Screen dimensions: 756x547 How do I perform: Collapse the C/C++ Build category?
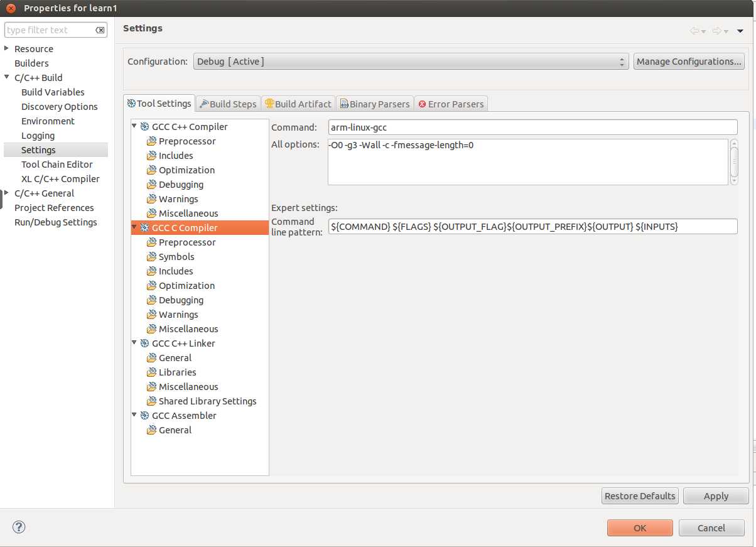click(7, 77)
